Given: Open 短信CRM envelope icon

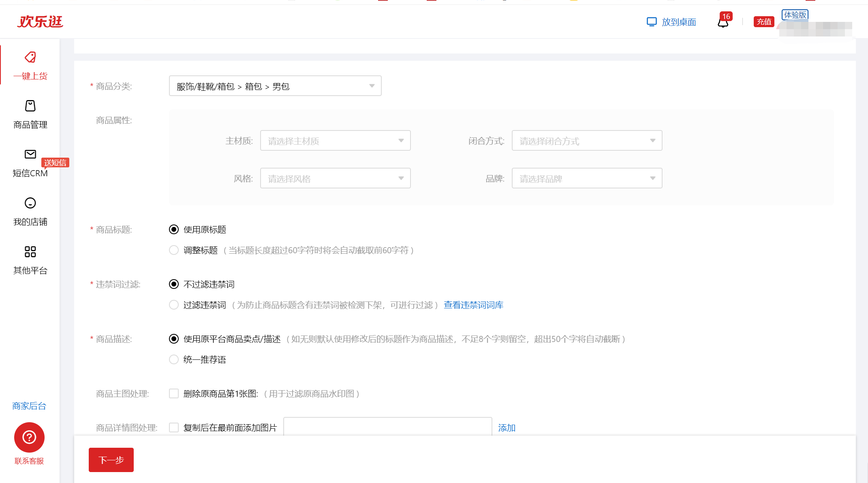Looking at the screenshot, I should point(30,154).
